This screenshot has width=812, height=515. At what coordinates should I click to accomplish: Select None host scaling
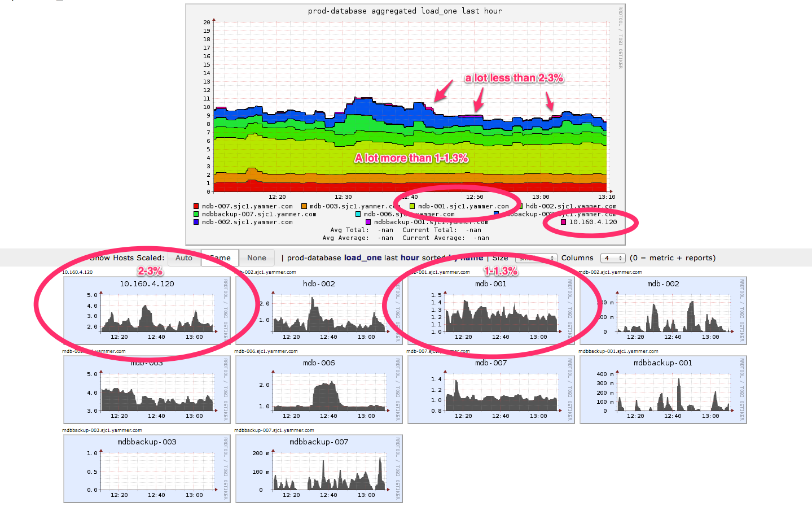tap(257, 258)
